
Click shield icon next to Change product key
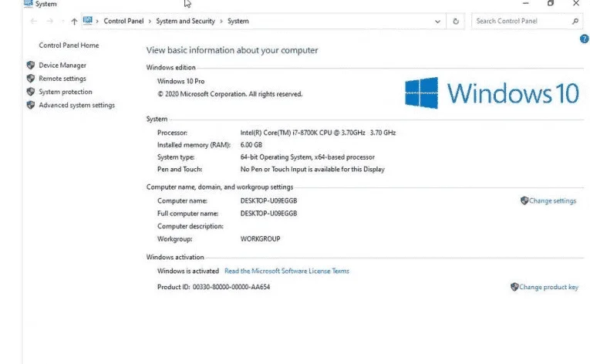click(x=514, y=287)
